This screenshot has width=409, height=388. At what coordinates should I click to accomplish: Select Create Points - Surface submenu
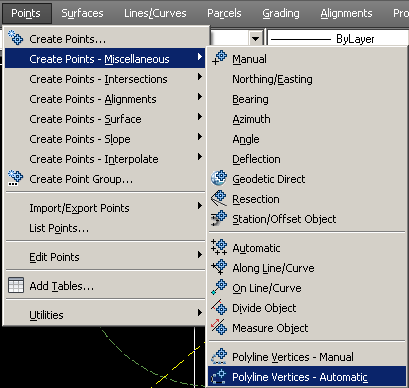[105, 119]
